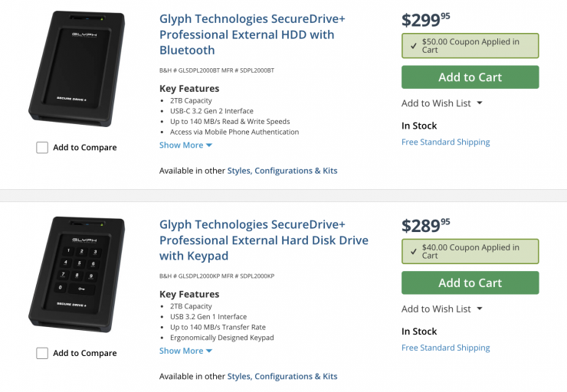Screen dimensions: 567x392
Task: Open SecureDrive+ Hard Disk Drive with Keypad title
Action: pyautogui.click(x=253, y=240)
